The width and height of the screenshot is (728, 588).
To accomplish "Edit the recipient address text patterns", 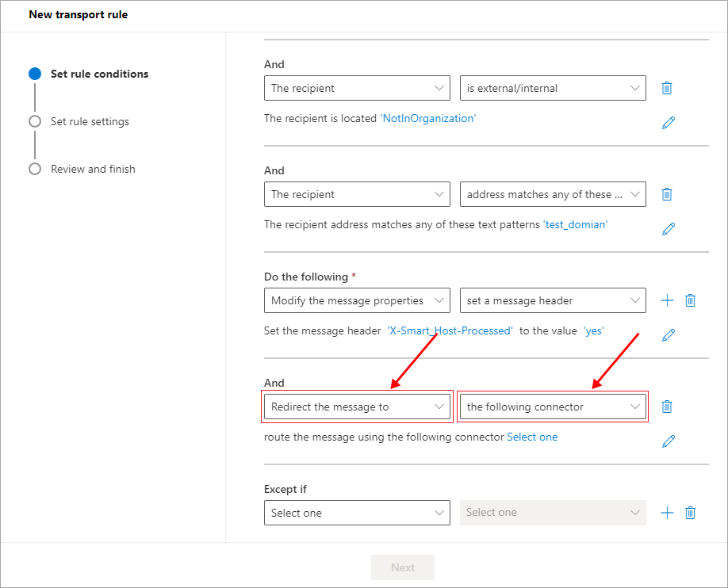I will click(x=669, y=229).
